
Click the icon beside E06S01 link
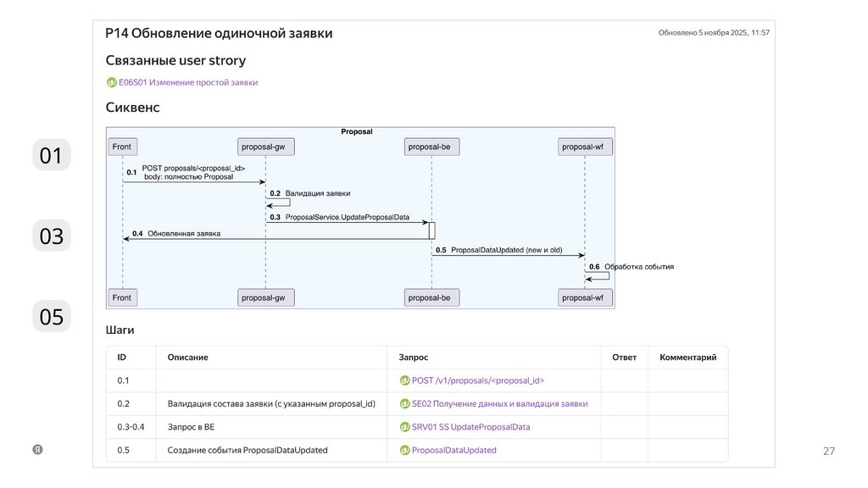tap(111, 82)
